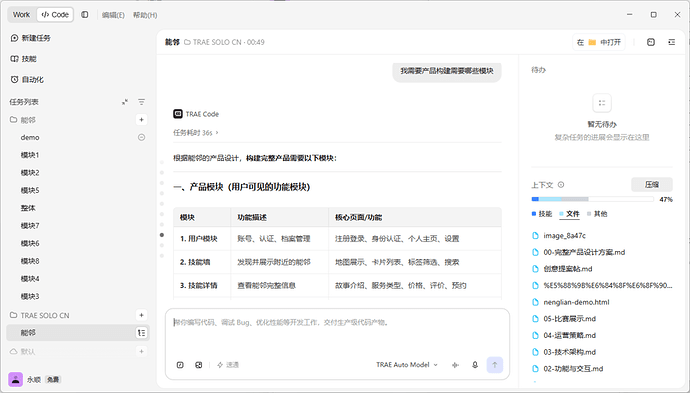Open the task list filter icon
This screenshot has height=393, width=690.
[141, 102]
